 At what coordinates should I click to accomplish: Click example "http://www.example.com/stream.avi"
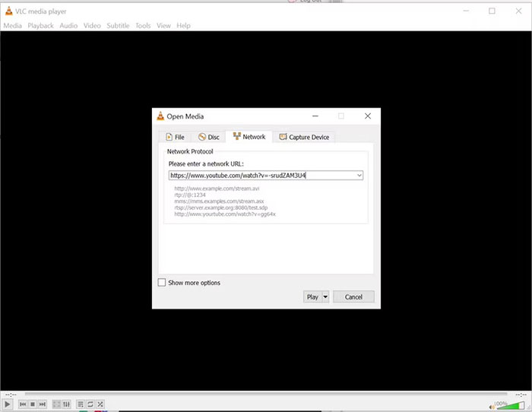click(217, 189)
